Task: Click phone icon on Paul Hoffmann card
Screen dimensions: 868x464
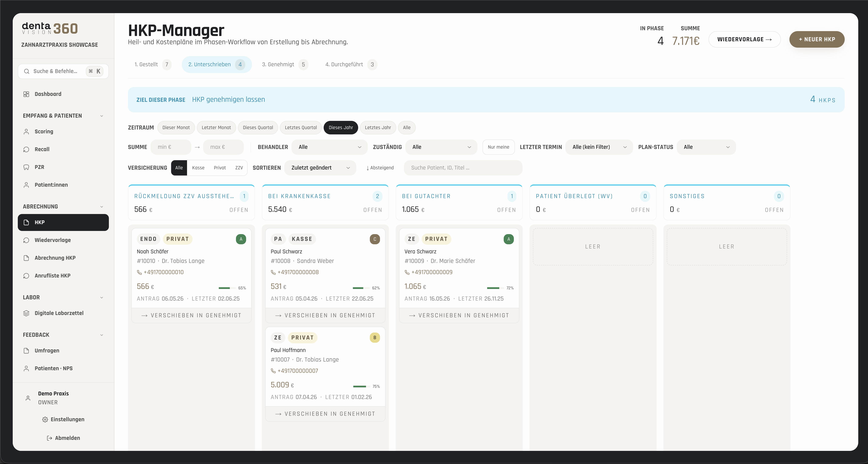Action: pyautogui.click(x=273, y=371)
